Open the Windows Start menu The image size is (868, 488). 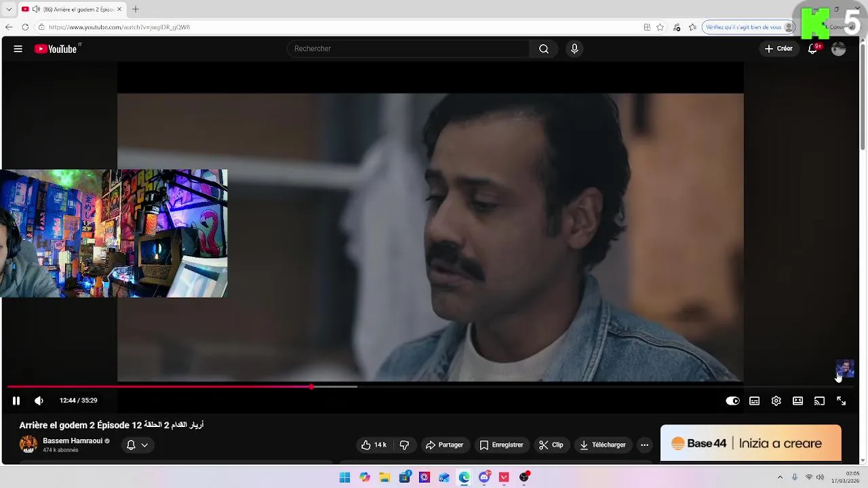point(344,478)
